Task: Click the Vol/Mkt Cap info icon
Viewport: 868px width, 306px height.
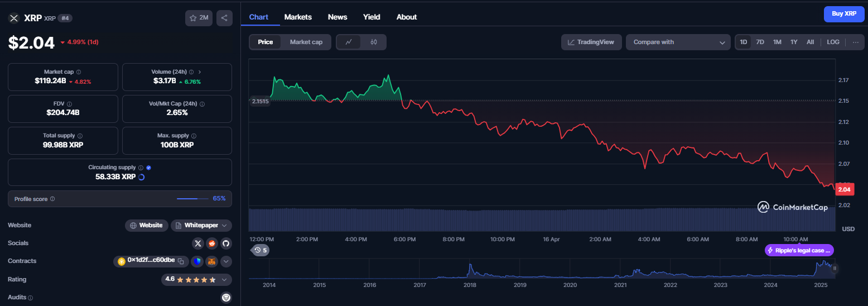Action: 202,104
